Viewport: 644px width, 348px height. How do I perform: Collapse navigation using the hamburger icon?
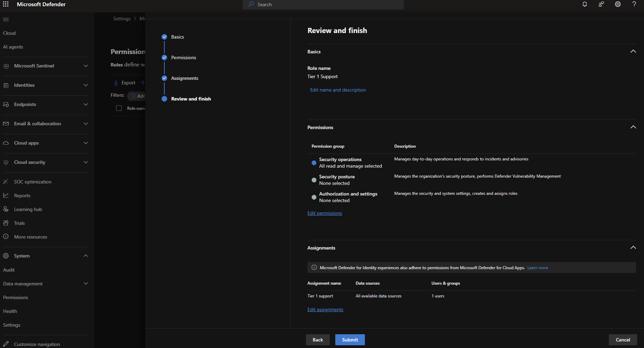[x=6, y=19]
